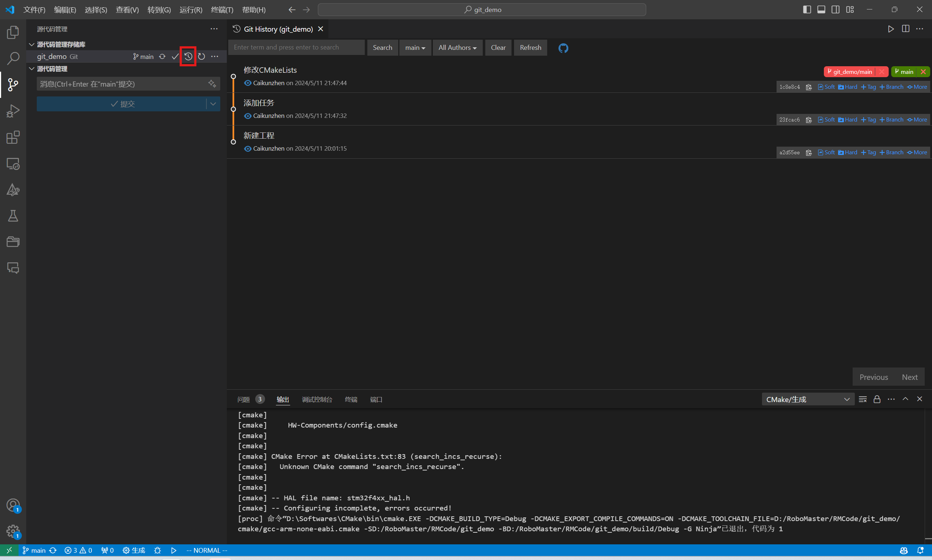Open the main branch dropdown in Git History

tap(415, 48)
